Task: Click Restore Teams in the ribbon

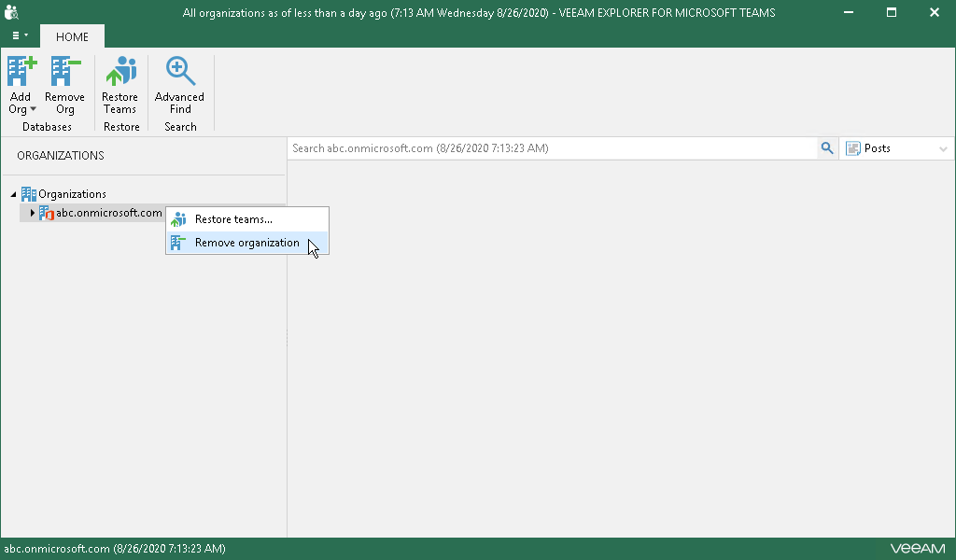Action: tap(120, 86)
